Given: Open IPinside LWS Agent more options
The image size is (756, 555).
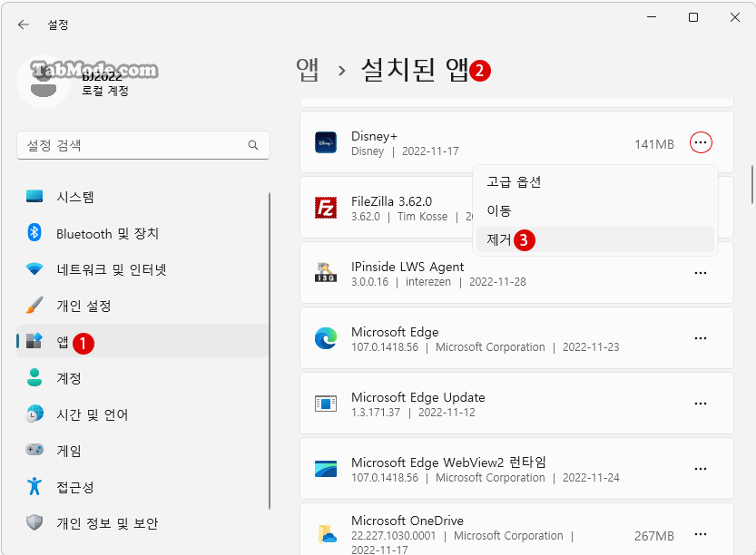Looking at the screenshot, I should (x=701, y=273).
